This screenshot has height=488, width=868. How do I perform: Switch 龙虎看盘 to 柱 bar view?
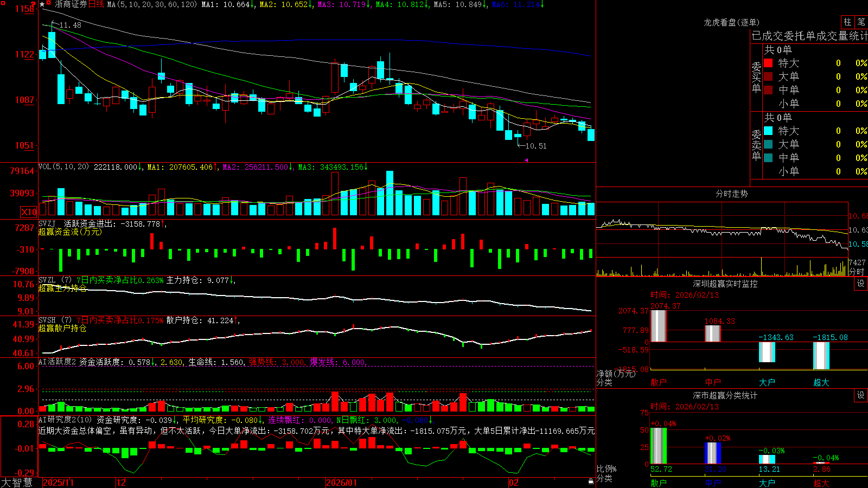point(847,22)
